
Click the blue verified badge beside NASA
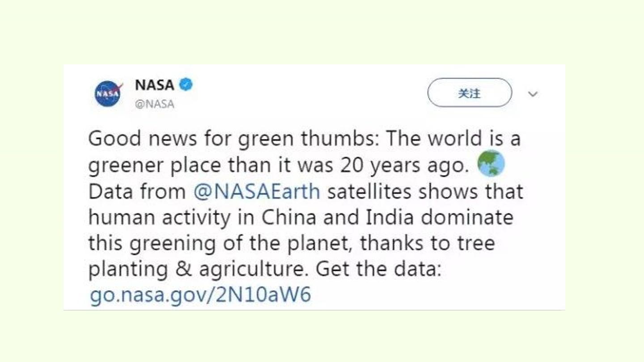186,84
